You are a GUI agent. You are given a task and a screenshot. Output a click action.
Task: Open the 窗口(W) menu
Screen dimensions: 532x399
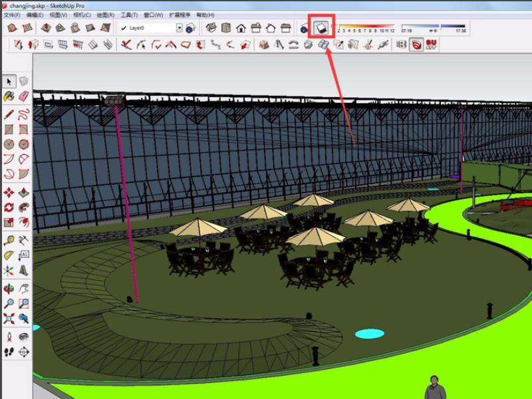point(154,15)
